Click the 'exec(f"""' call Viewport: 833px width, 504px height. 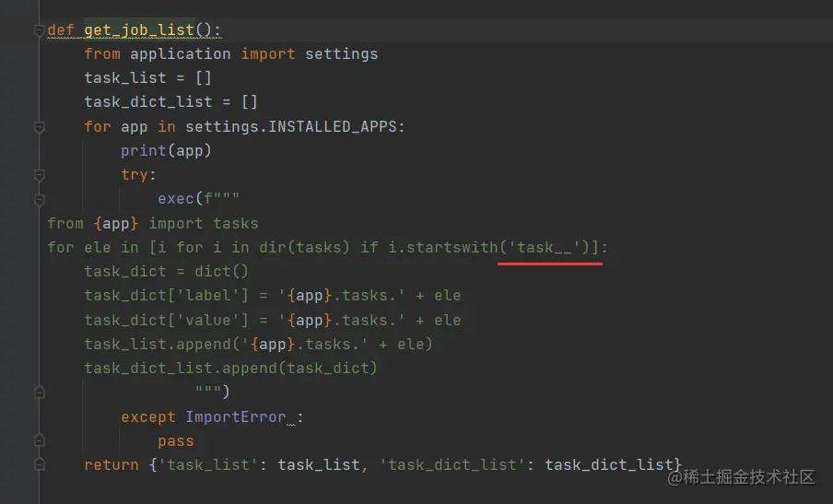click(199, 199)
